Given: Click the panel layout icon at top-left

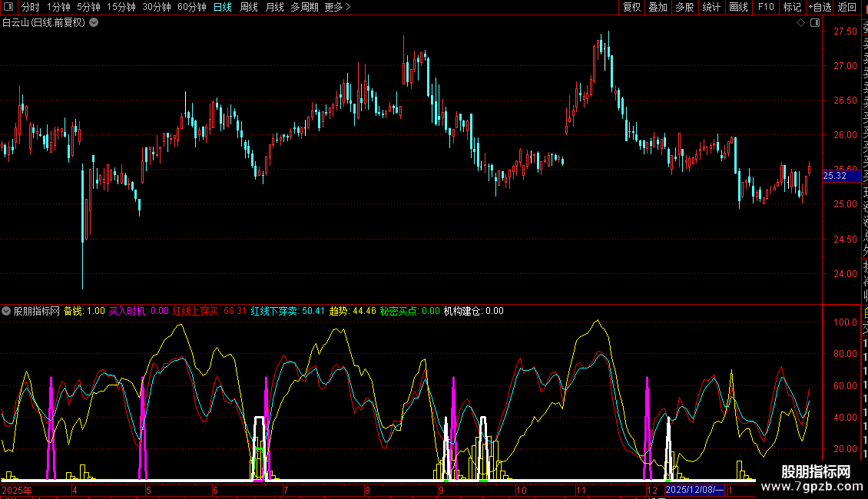Looking at the screenshot, I should pos(8,7).
